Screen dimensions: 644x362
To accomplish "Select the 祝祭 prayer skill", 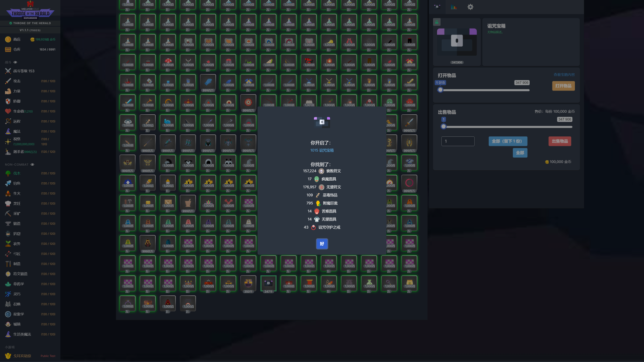I will (x=30, y=141).
